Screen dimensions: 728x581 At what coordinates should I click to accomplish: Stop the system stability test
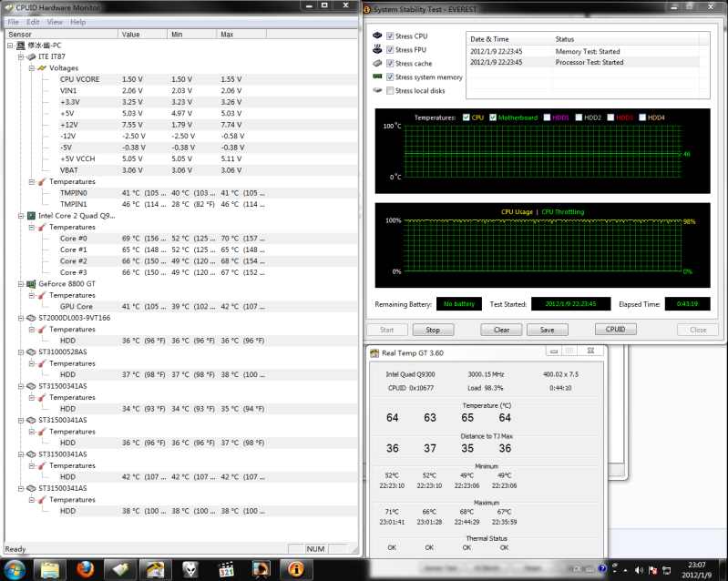(x=433, y=330)
